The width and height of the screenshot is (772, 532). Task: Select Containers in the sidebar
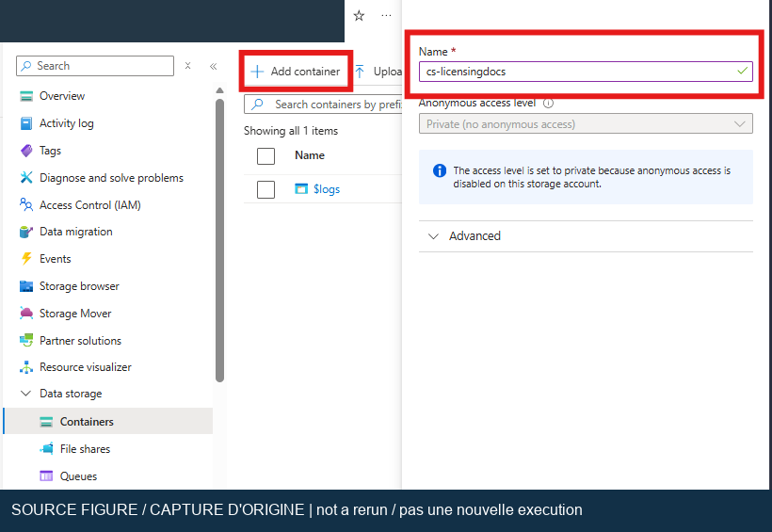point(108,421)
